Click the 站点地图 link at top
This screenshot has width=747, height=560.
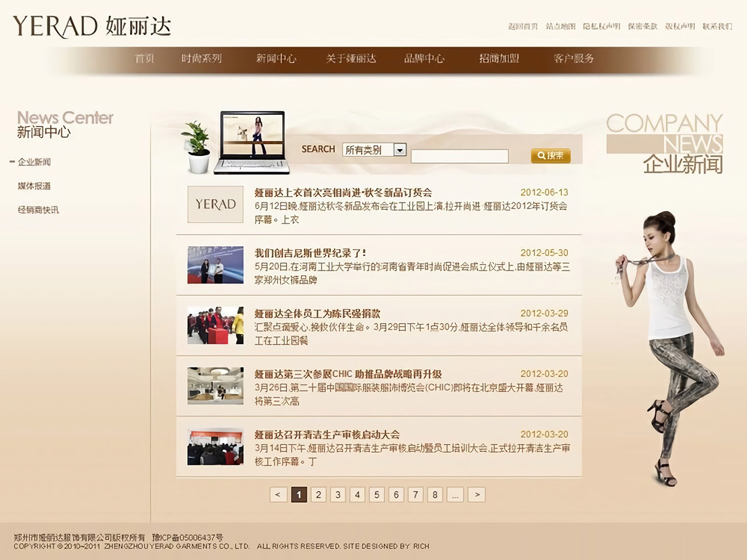tap(560, 26)
